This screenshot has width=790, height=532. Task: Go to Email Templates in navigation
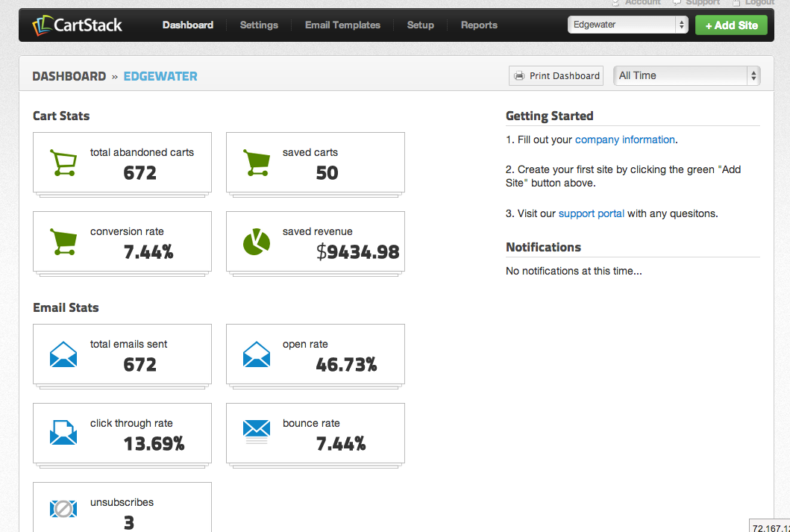(x=342, y=25)
